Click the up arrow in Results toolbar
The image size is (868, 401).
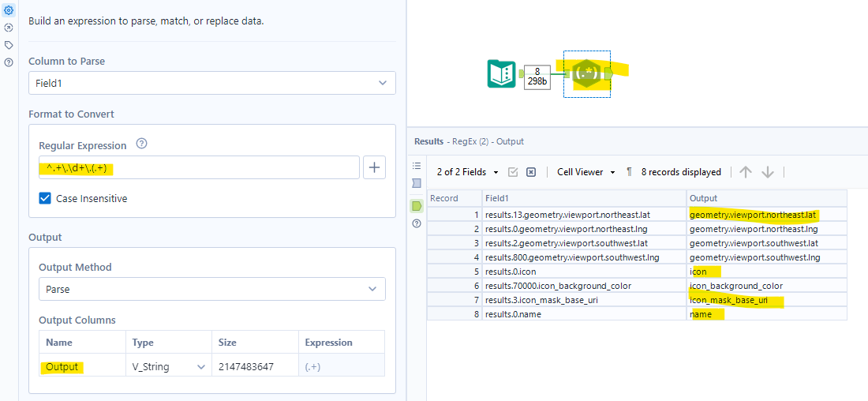click(746, 172)
